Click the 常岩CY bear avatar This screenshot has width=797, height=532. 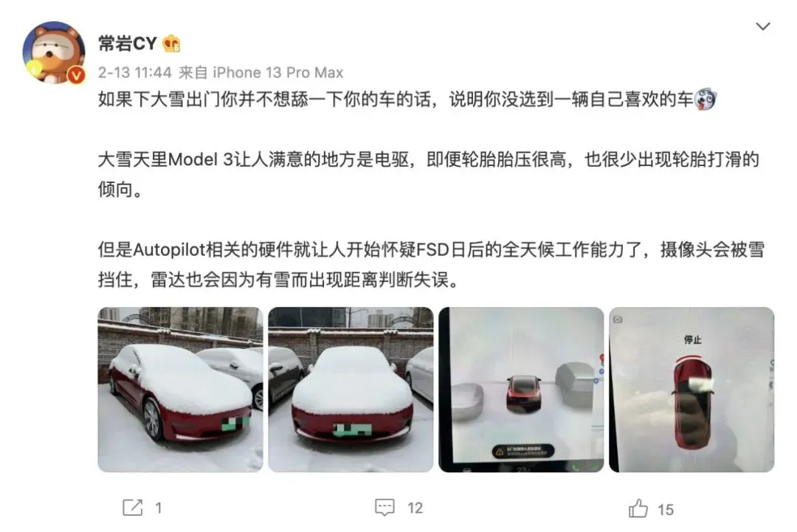(x=54, y=52)
